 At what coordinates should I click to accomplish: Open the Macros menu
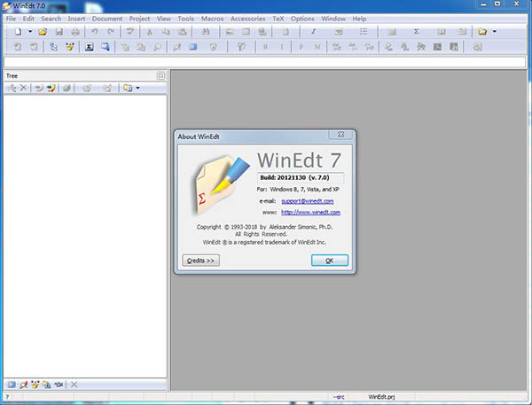click(213, 19)
